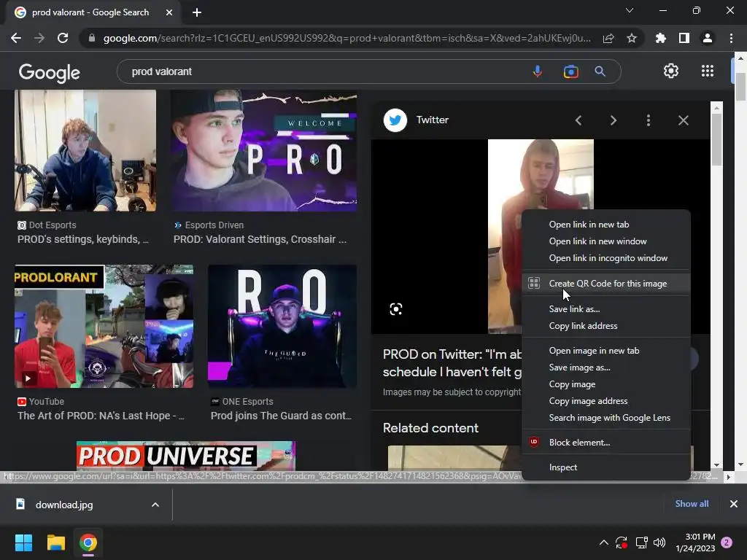Screen dimensions: 747x560
Task: Choose Open link in incognito window
Action: 606,258
